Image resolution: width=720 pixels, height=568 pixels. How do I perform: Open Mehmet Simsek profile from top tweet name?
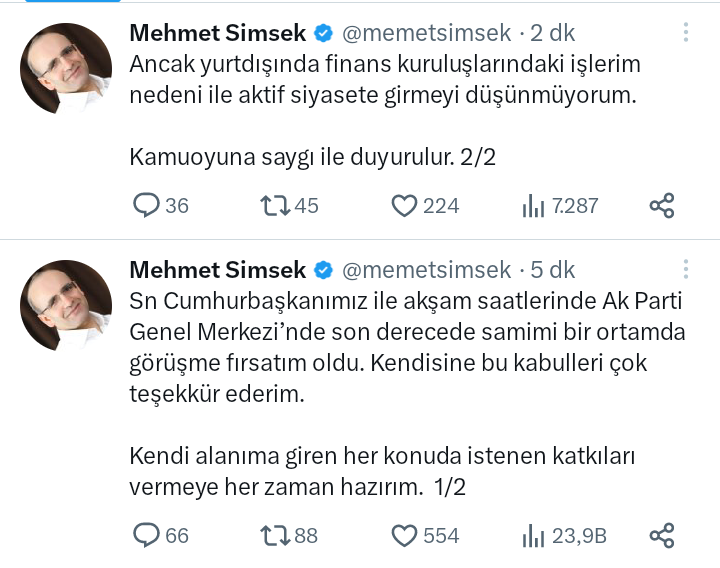[x=217, y=34]
